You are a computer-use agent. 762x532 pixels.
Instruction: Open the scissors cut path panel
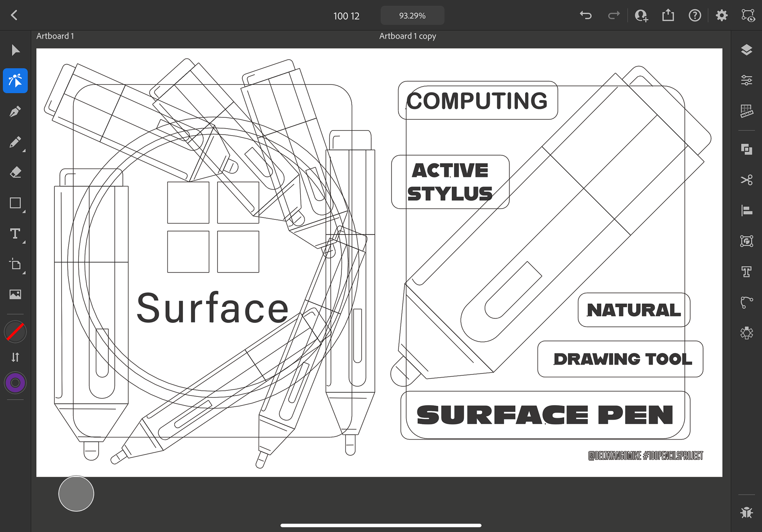pos(747,180)
